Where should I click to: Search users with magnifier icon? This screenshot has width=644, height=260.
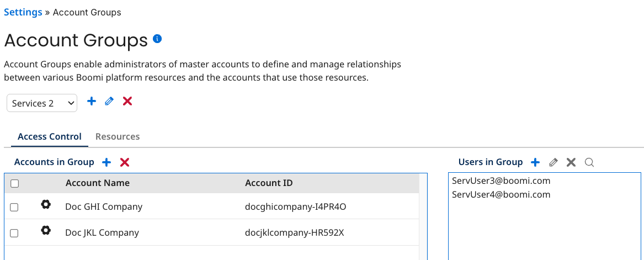point(589,162)
